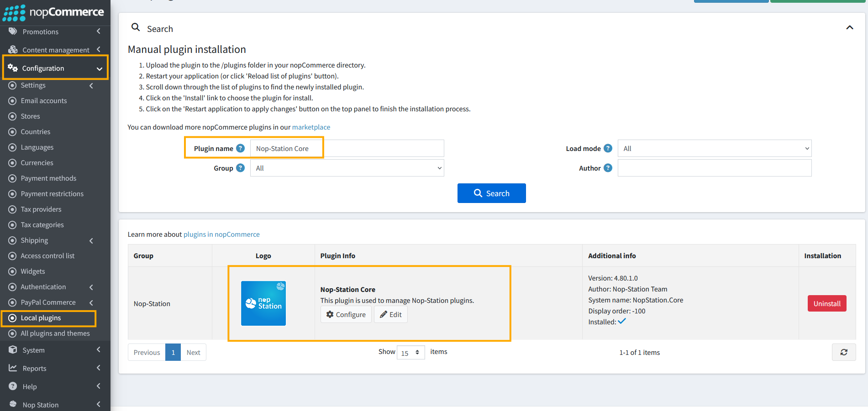This screenshot has height=411, width=868.
Task: Click the circle icon beside Stores
Action: coord(13,116)
